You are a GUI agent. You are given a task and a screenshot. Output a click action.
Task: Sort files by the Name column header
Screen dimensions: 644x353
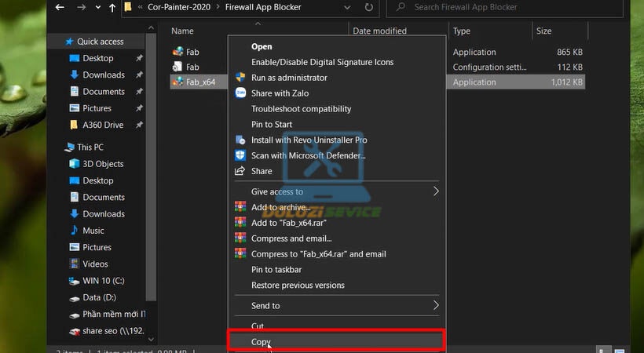point(182,31)
